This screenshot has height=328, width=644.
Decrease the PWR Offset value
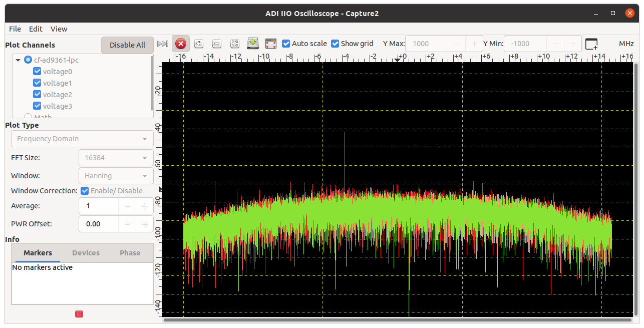click(x=127, y=224)
